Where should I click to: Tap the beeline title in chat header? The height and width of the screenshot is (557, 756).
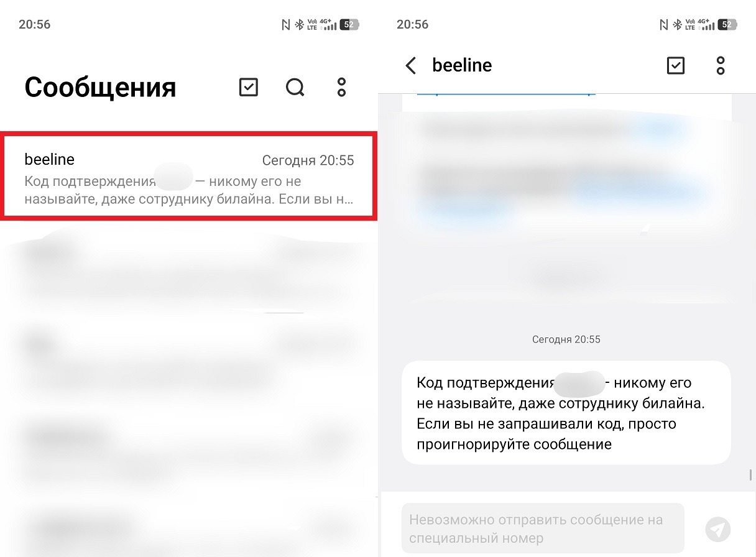point(462,65)
